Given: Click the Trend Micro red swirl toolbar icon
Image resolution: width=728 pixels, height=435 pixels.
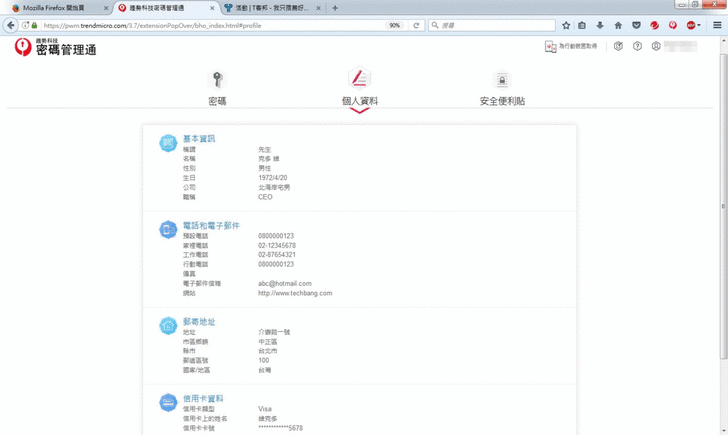Looking at the screenshot, I should (655, 26).
